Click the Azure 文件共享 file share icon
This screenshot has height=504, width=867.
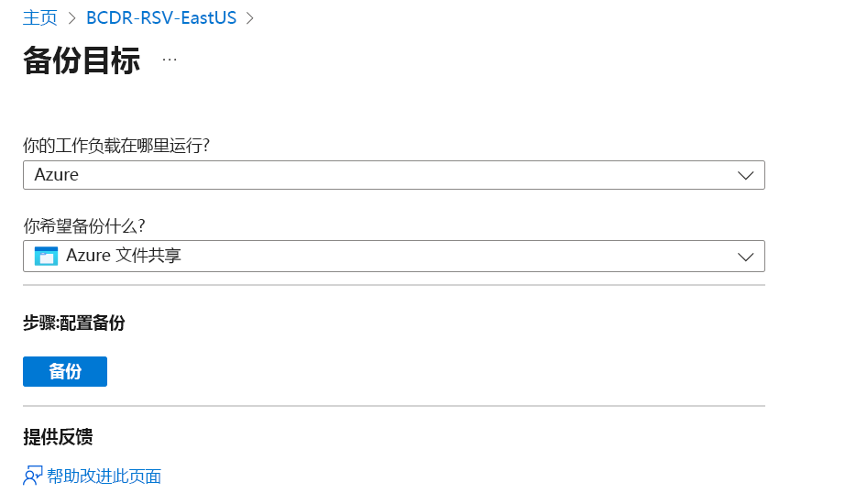46,256
